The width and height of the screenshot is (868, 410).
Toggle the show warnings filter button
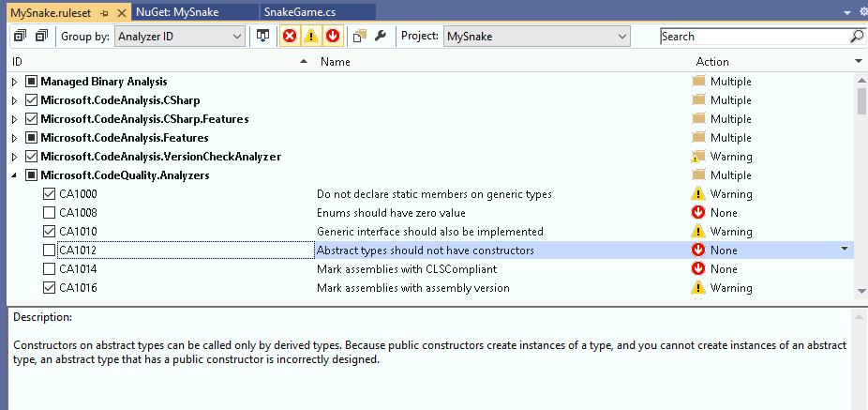click(x=311, y=37)
